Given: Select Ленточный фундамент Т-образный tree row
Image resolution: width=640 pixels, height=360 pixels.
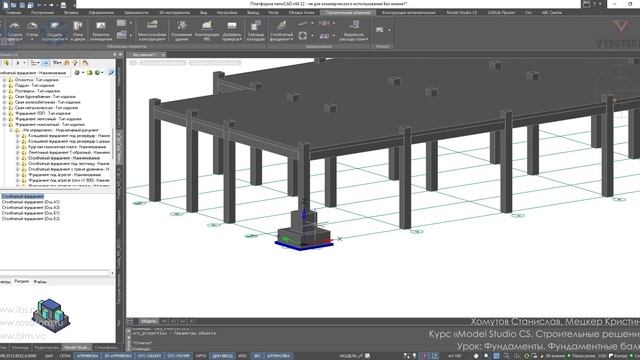Looking at the screenshot, I should [69, 152].
